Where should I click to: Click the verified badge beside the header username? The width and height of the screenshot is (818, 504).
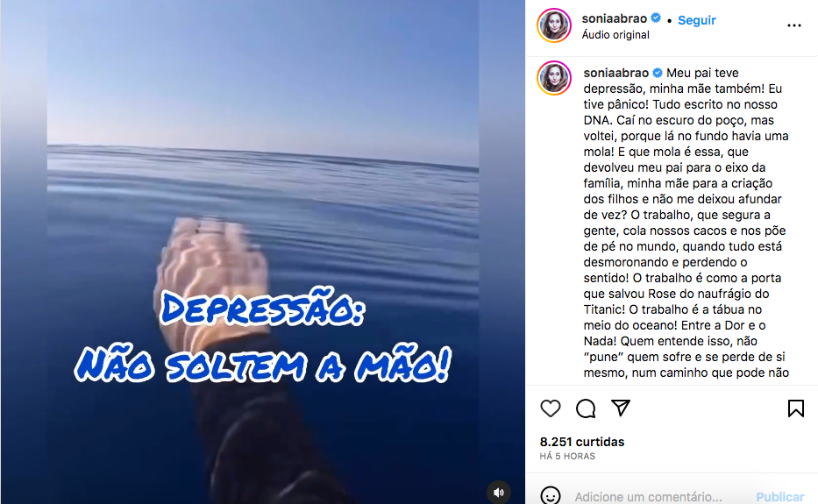[x=656, y=18]
